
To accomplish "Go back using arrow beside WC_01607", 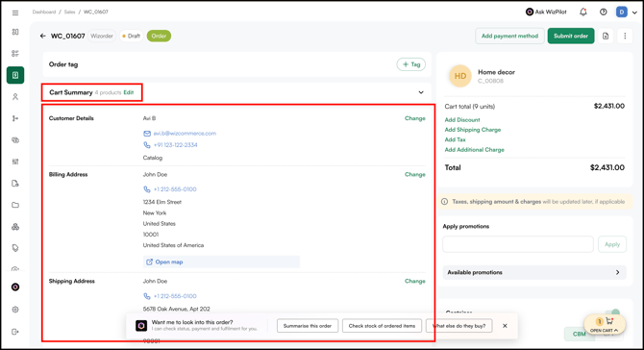I will (42, 37).
